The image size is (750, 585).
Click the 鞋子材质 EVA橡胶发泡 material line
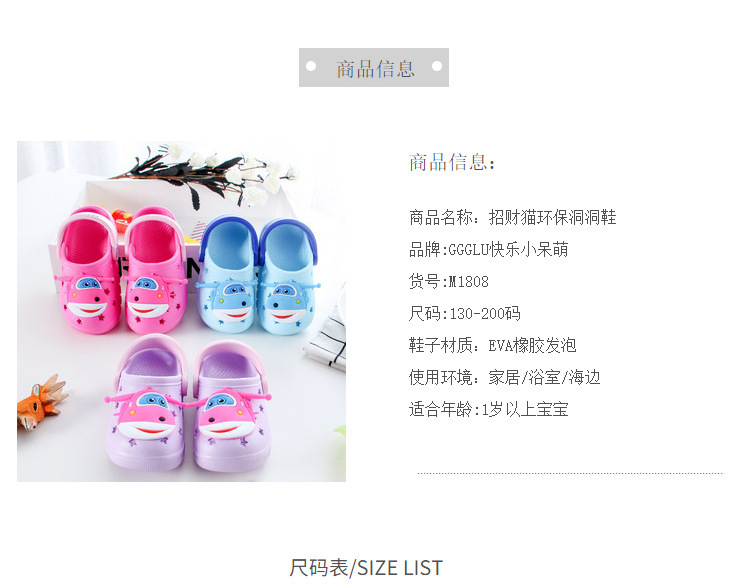tap(493, 345)
